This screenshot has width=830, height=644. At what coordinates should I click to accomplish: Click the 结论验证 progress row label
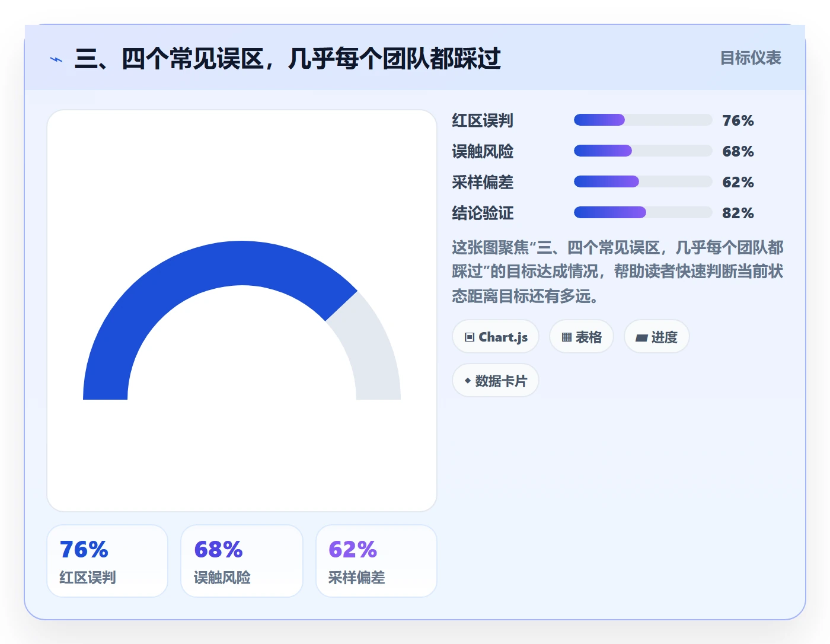pyautogui.click(x=483, y=213)
